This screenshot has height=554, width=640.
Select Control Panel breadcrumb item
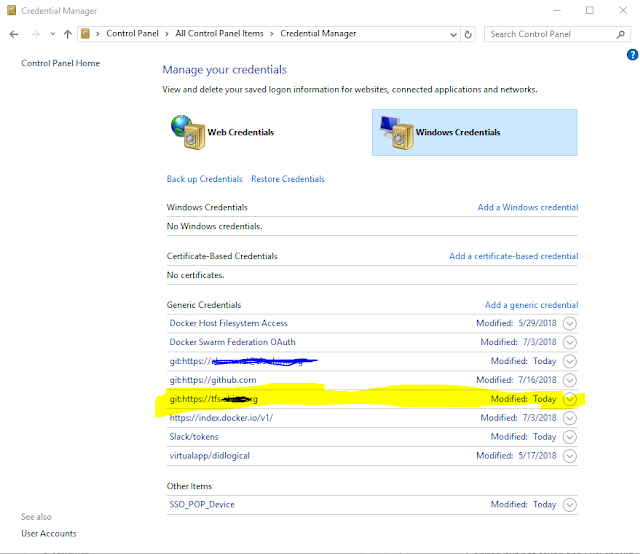coord(132,33)
